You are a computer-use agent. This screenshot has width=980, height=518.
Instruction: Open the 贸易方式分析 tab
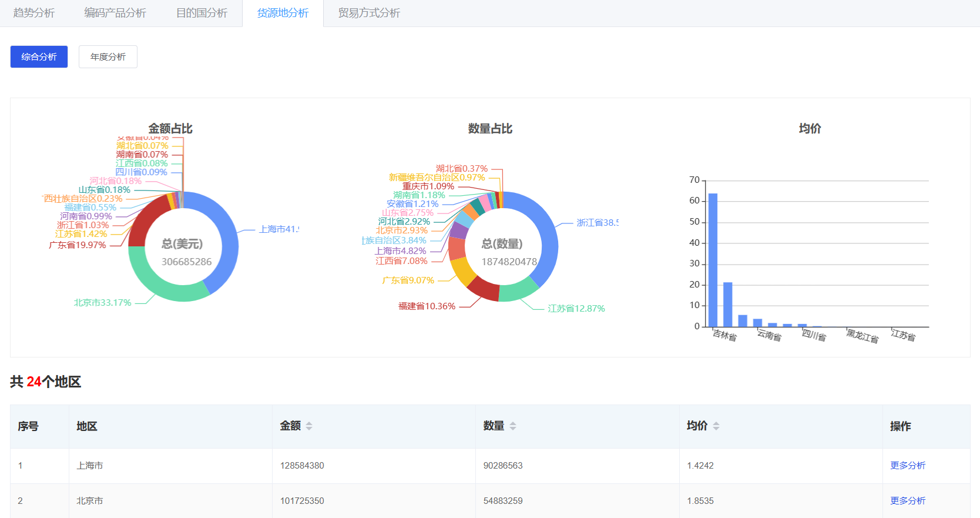click(x=369, y=13)
